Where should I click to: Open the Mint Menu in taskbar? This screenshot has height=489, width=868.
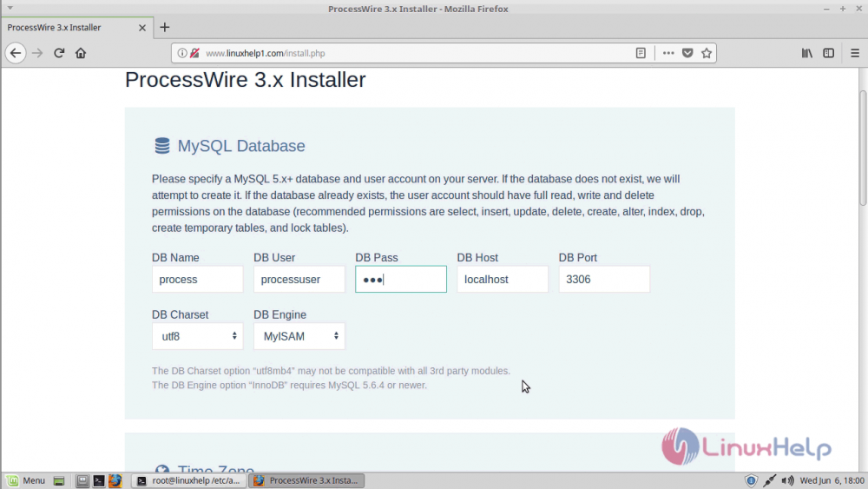point(26,480)
